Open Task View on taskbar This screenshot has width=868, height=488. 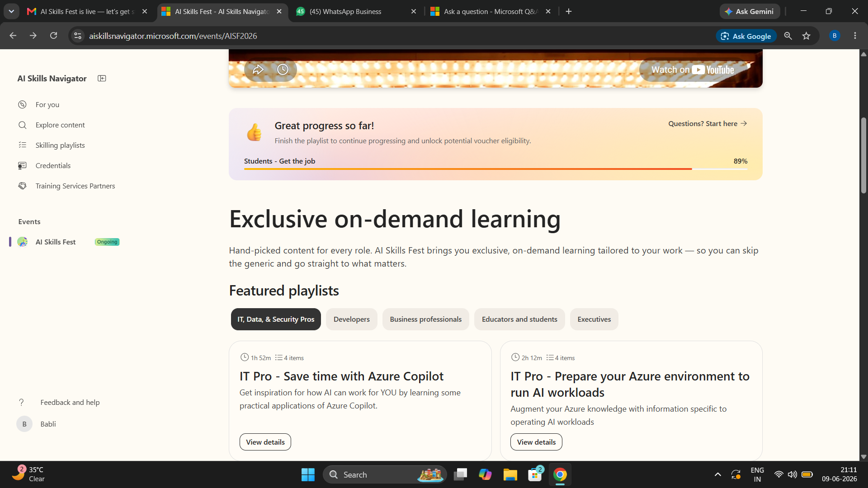pyautogui.click(x=460, y=474)
